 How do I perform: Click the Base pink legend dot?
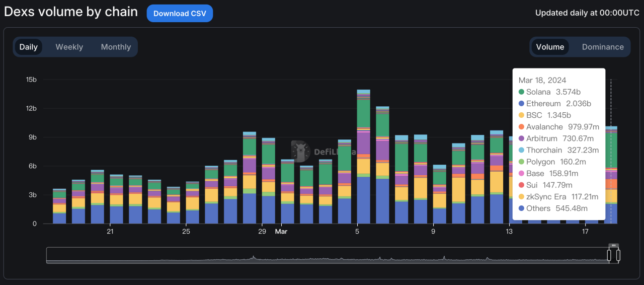coord(521,173)
